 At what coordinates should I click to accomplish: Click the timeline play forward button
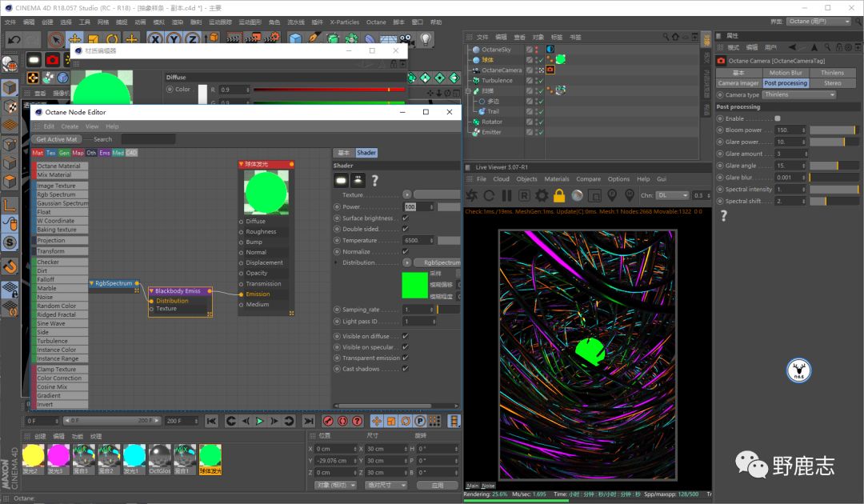[x=259, y=421]
